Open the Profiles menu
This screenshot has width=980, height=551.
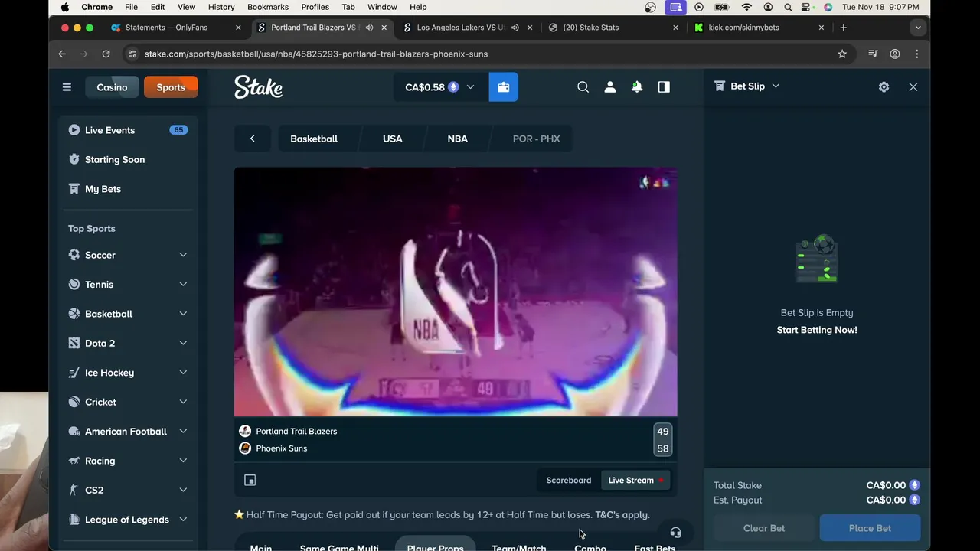[x=315, y=7]
